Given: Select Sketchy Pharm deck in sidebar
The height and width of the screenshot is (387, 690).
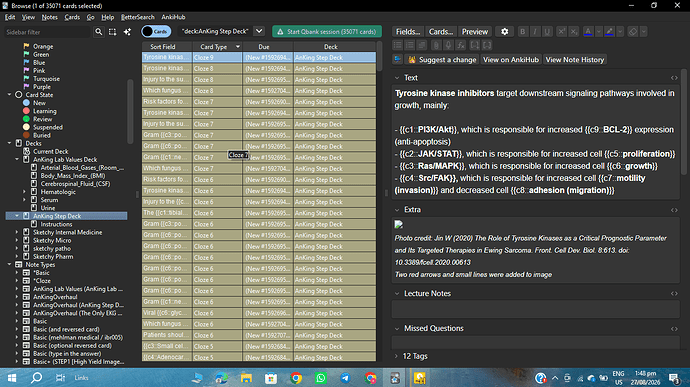Looking at the screenshot, I should (53, 257).
